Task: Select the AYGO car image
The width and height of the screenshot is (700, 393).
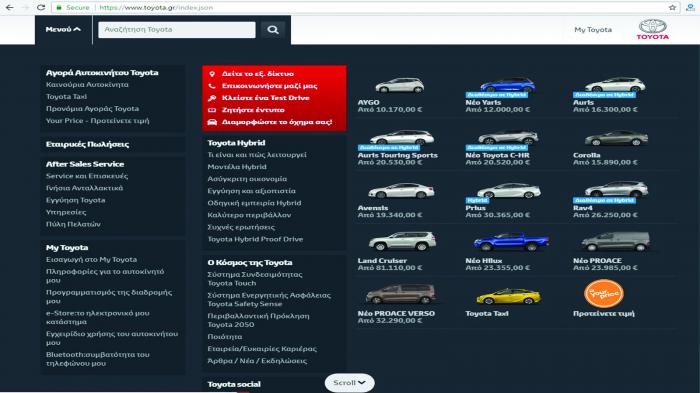Action: pyautogui.click(x=400, y=85)
